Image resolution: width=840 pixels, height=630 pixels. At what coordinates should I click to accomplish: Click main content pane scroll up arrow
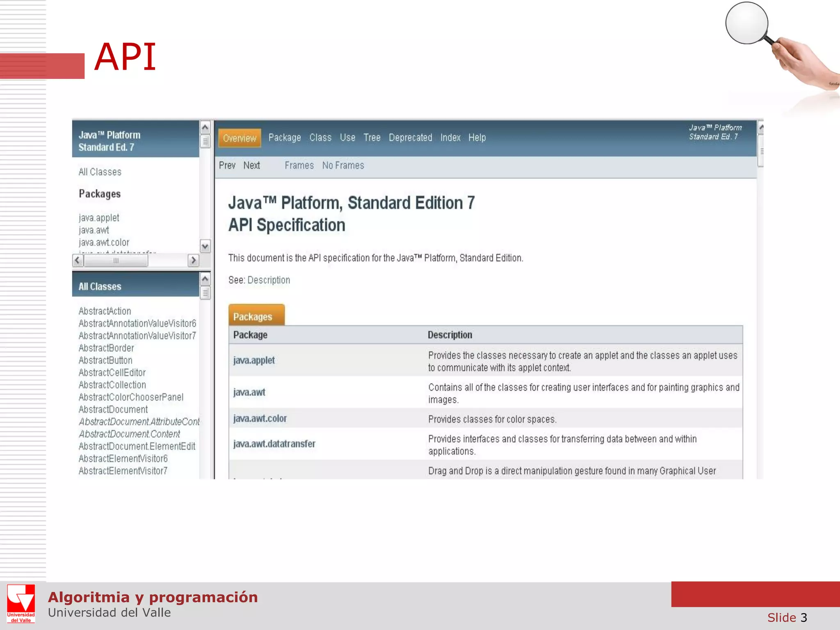point(761,128)
